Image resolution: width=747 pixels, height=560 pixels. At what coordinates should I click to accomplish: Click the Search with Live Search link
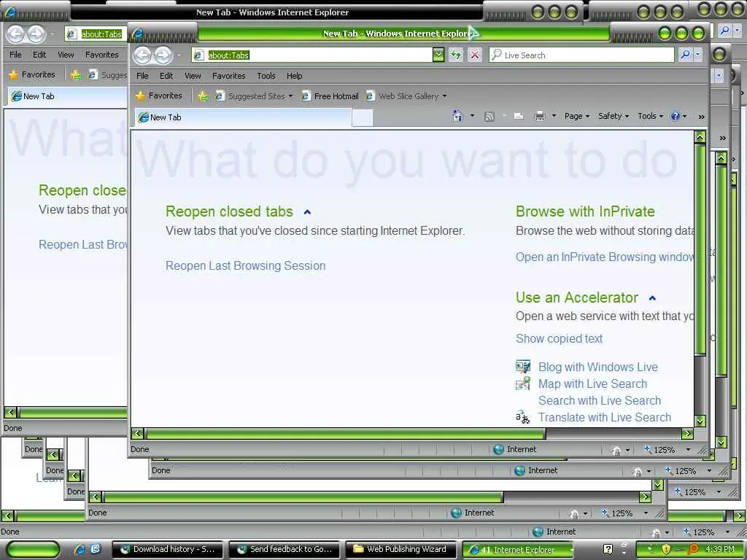click(x=600, y=400)
